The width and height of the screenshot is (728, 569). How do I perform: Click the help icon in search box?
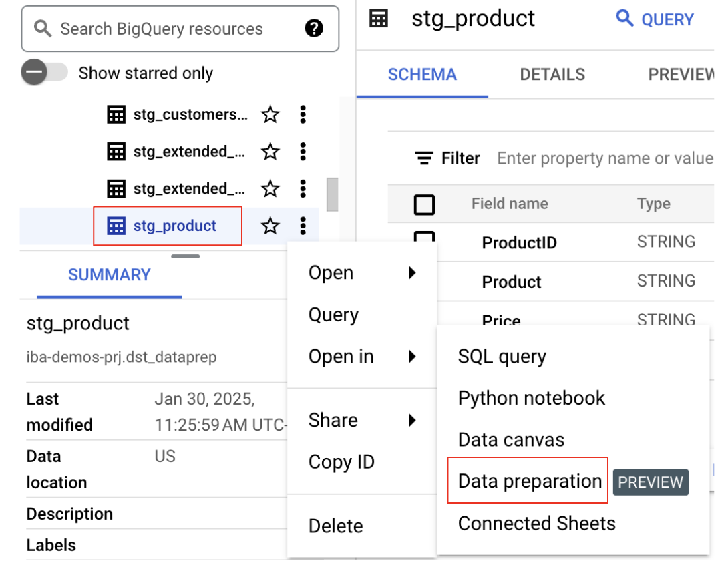point(314,29)
